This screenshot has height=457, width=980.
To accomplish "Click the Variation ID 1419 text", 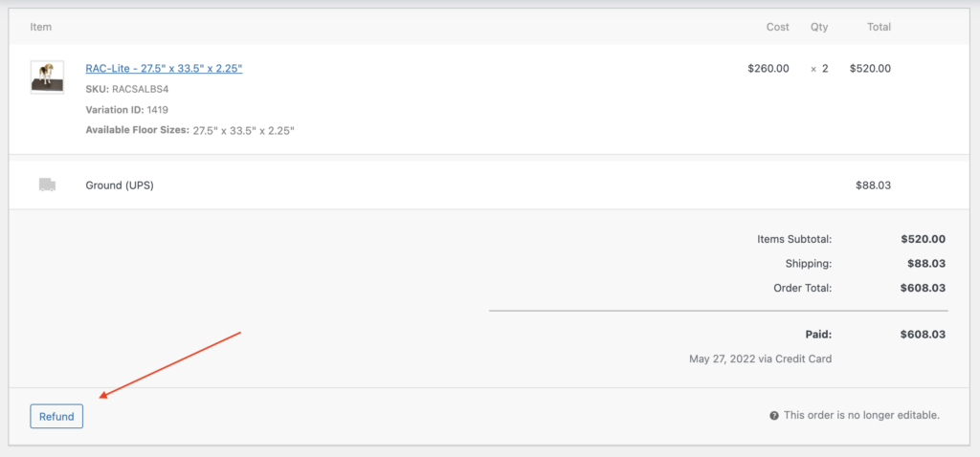I will (x=127, y=110).
